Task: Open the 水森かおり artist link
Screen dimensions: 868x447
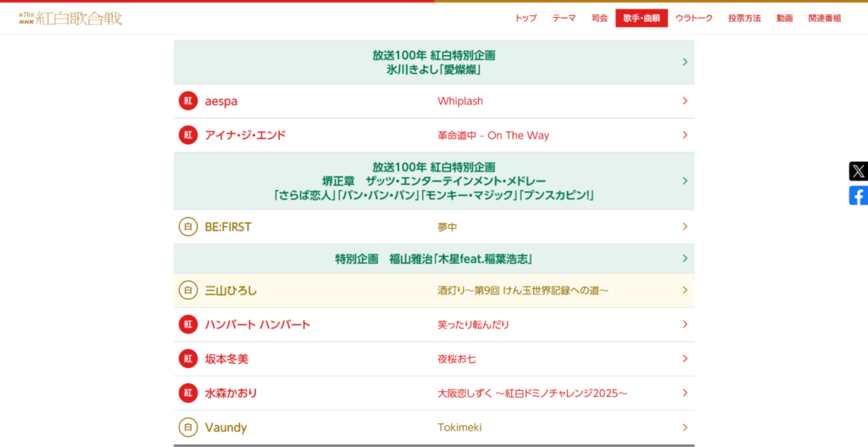Action: click(x=231, y=394)
